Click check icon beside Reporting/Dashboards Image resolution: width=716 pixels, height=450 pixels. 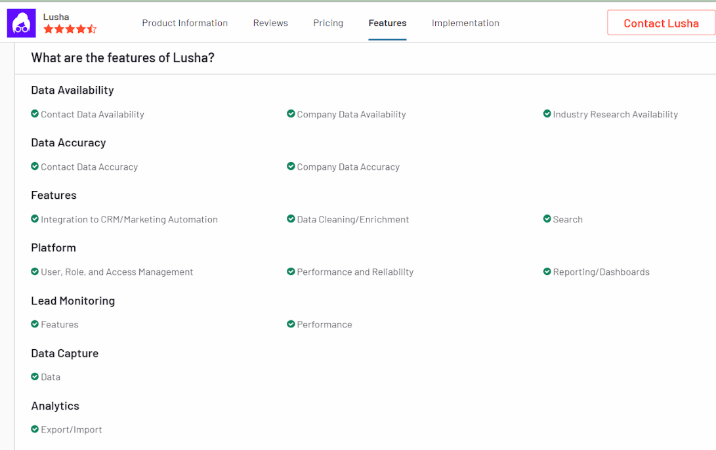click(x=547, y=271)
